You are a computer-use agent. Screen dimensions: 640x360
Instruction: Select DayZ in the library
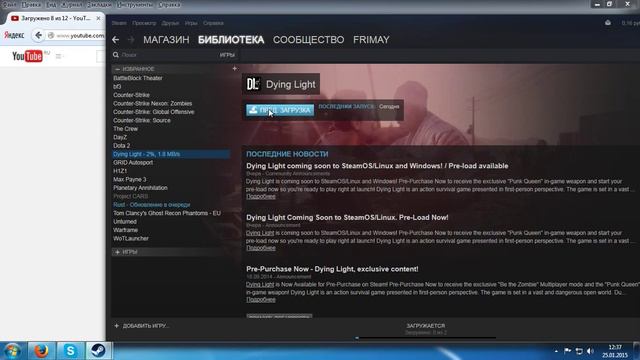120,137
